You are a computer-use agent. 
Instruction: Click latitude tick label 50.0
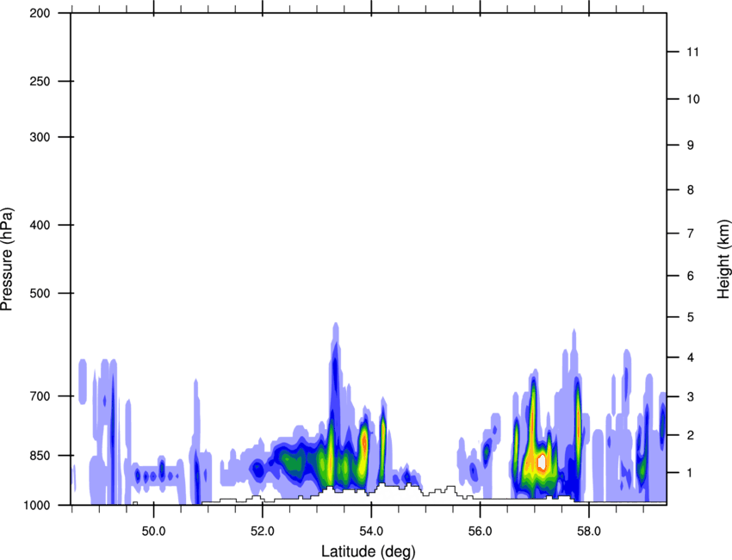pos(153,531)
